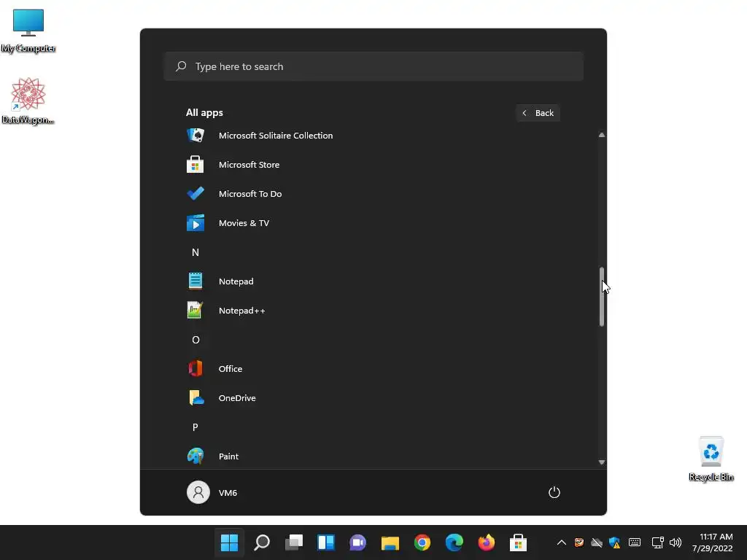Click the OneDrive cloud tray icon

point(597,542)
